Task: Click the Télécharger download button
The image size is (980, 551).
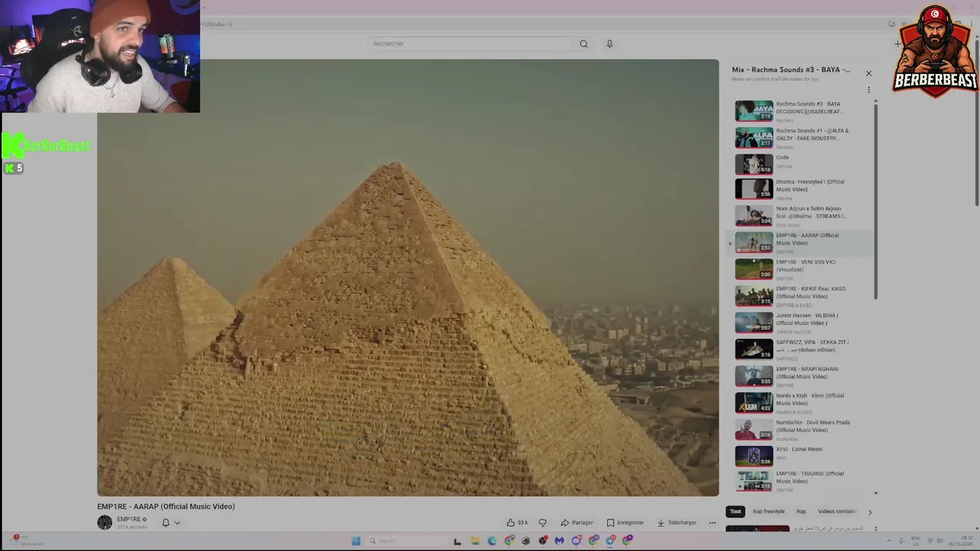Action: 677,523
